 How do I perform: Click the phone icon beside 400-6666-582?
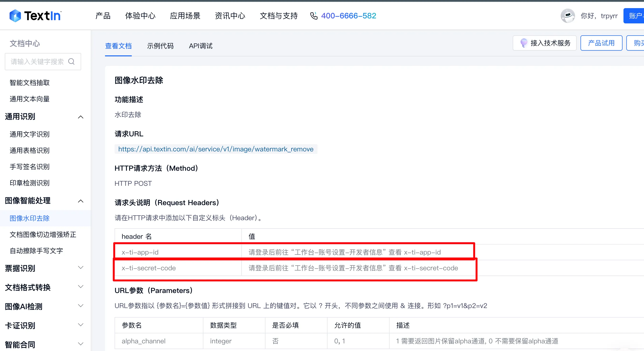pos(314,16)
